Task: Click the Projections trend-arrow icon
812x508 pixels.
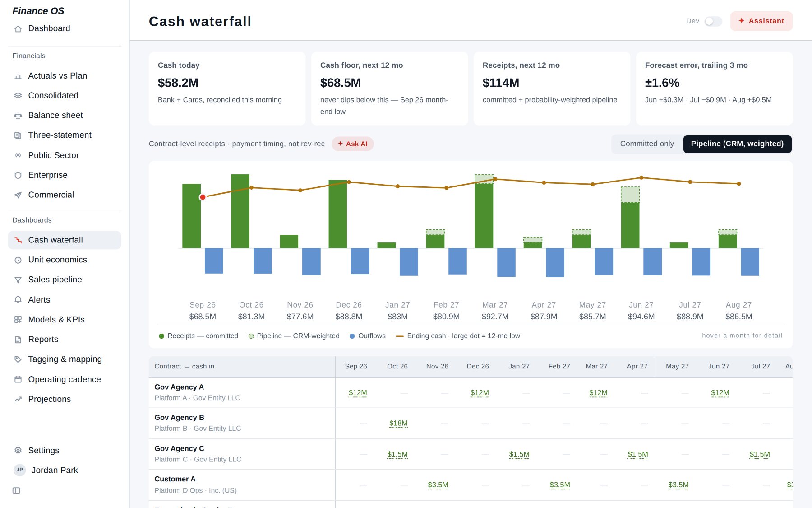Action: click(x=18, y=399)
